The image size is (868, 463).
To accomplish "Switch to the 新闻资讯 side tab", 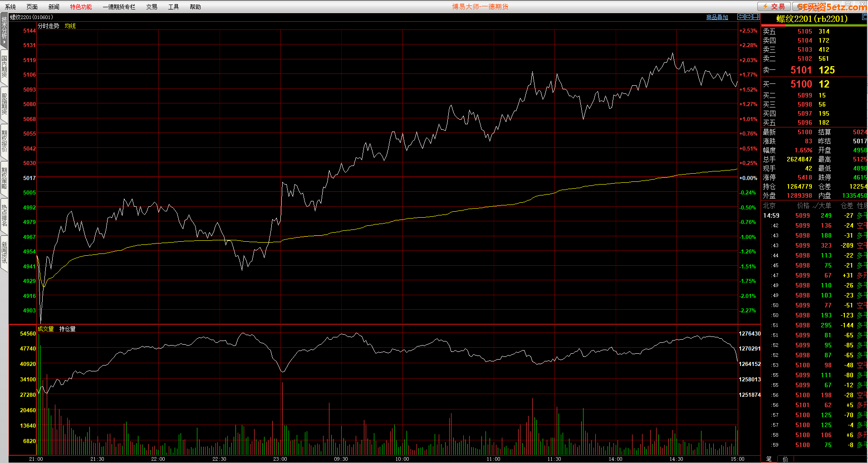I will point(4,253).
